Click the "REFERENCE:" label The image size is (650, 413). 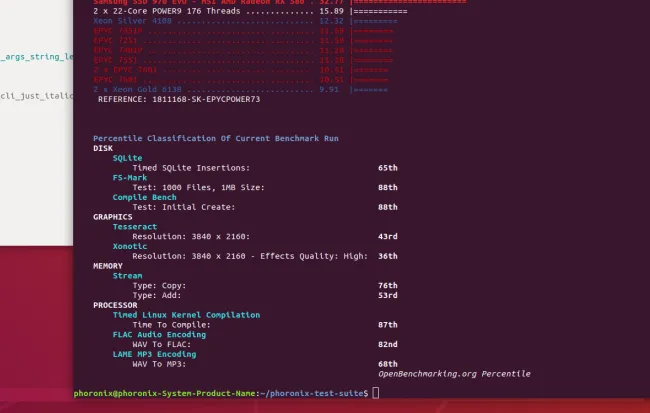(122, 100)
